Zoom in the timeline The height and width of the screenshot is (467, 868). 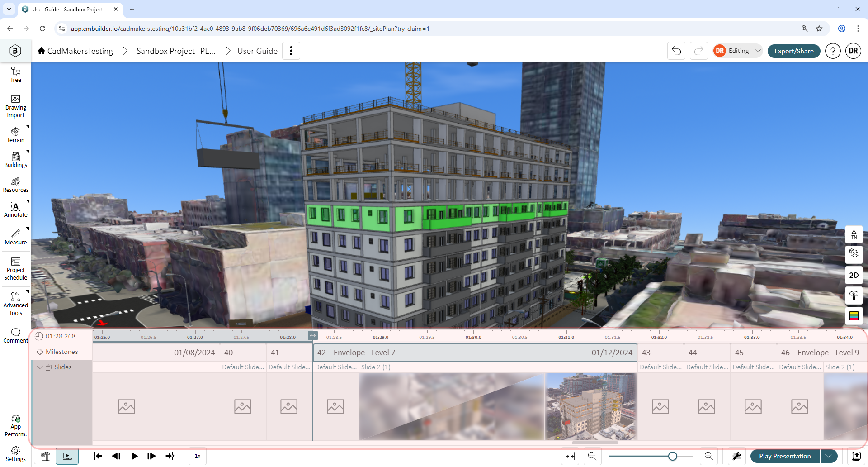pyautogui.click(x=709, y=456)
